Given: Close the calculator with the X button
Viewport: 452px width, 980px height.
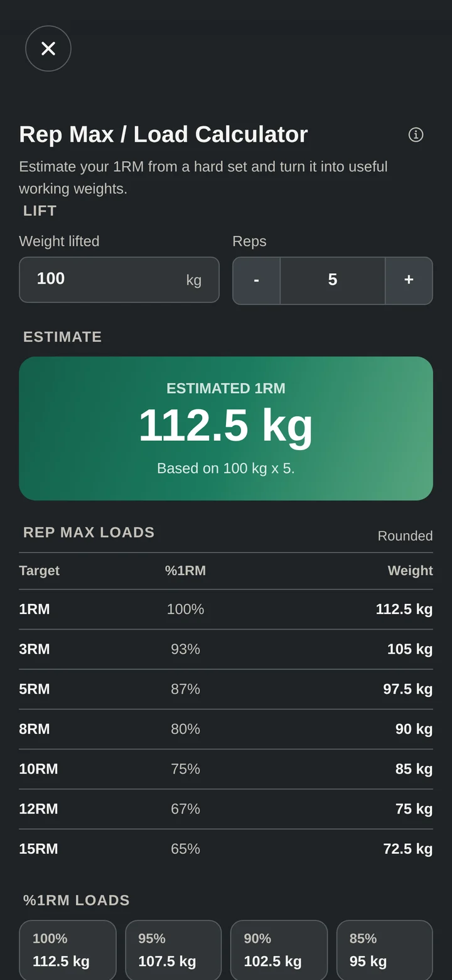Looking at the screenshot, I should click(x=48, y=48).
